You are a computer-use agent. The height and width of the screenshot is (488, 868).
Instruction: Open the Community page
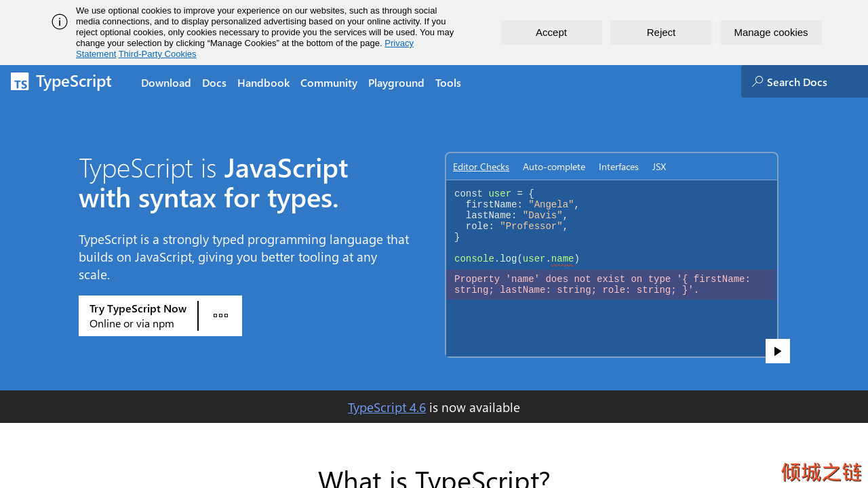[329, 83]
